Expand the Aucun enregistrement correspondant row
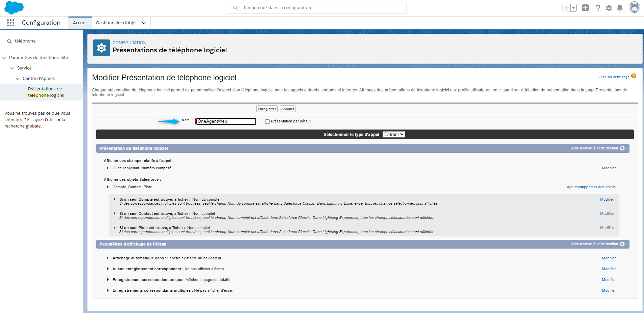 (108, 269)
